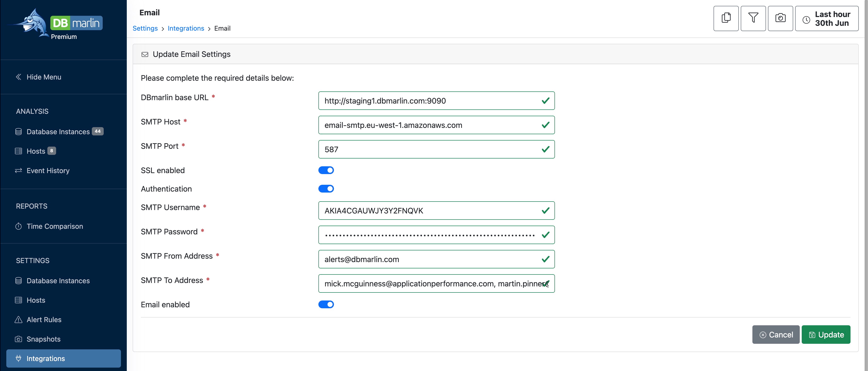868x371 pixels.
Task: Click the SETTINGS section header
Action: point(33,261)
